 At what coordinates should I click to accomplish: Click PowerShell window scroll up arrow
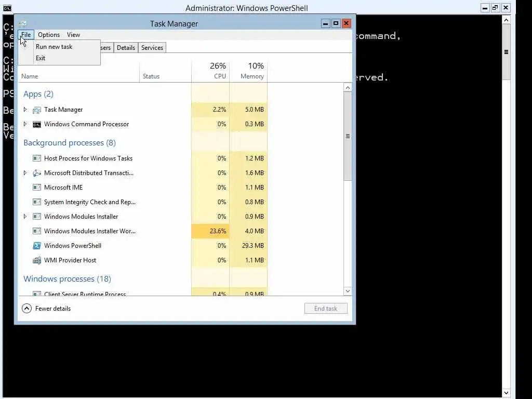pyautogui.click(x=506, y=20)
